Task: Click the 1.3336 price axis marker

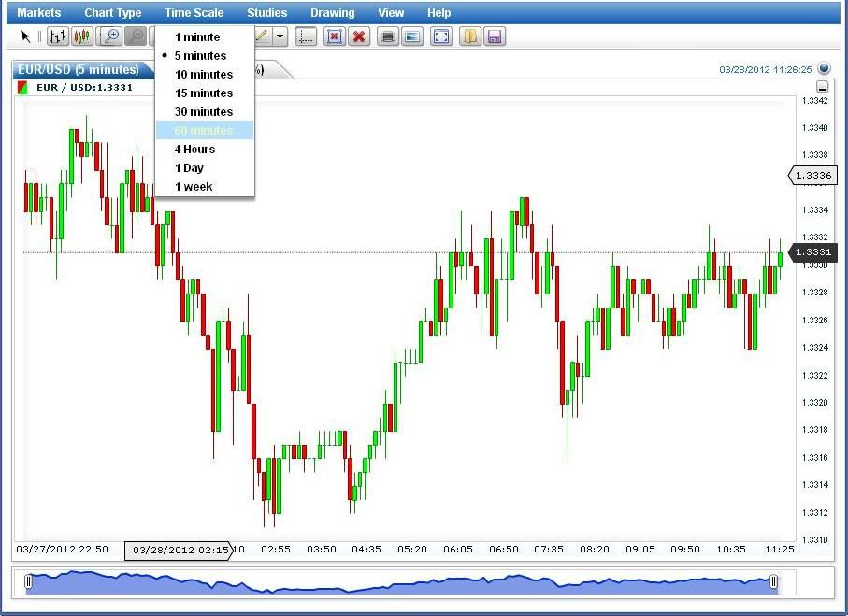Action: pyautogui.click(x=812, y=175)
